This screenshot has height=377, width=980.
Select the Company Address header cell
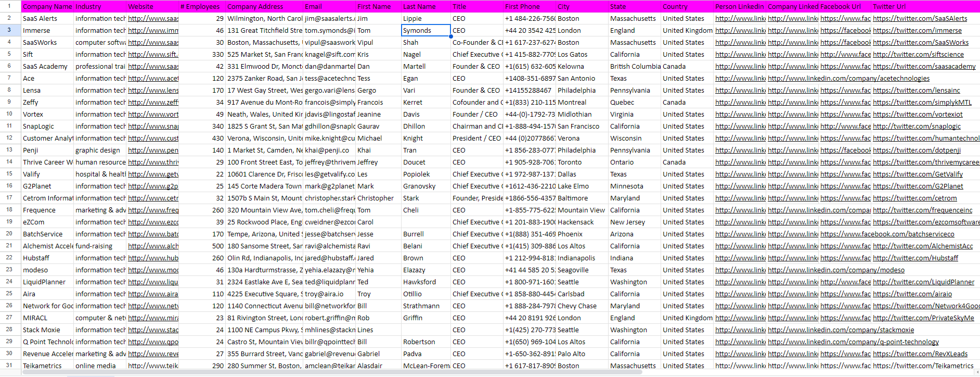pos(264,6)
